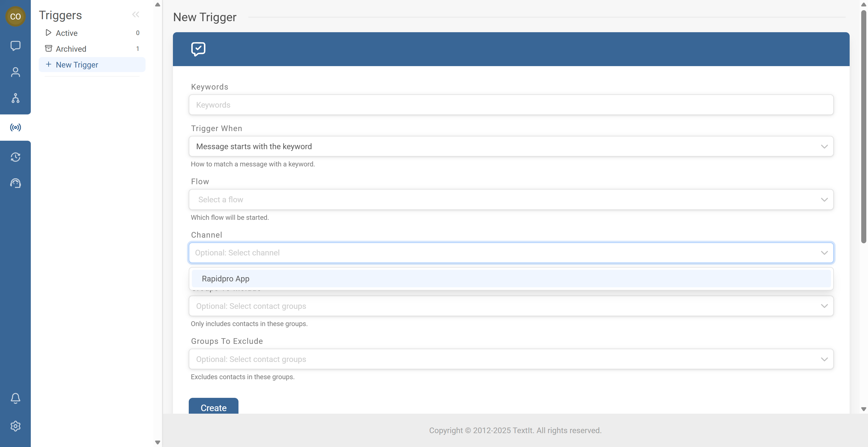Click the Create button
Image resolution: width=868 pixels, height=447 pixels.
(x=213, y=408)
